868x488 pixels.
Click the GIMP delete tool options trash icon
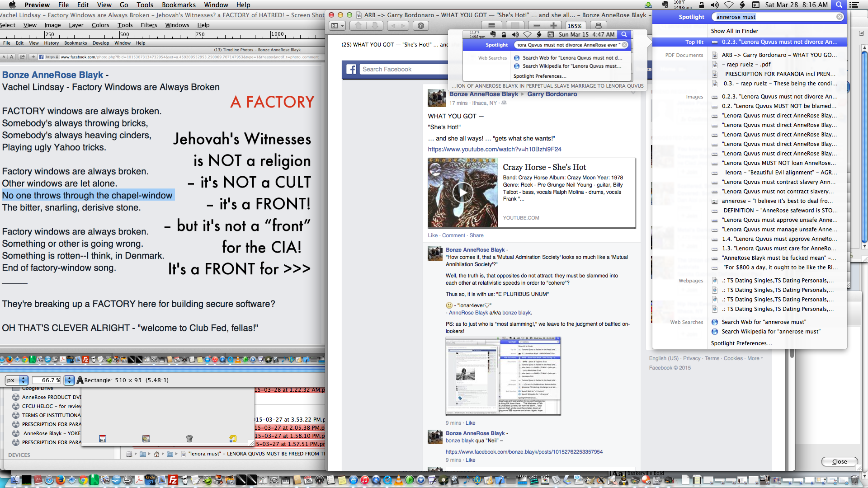(189, 439)
